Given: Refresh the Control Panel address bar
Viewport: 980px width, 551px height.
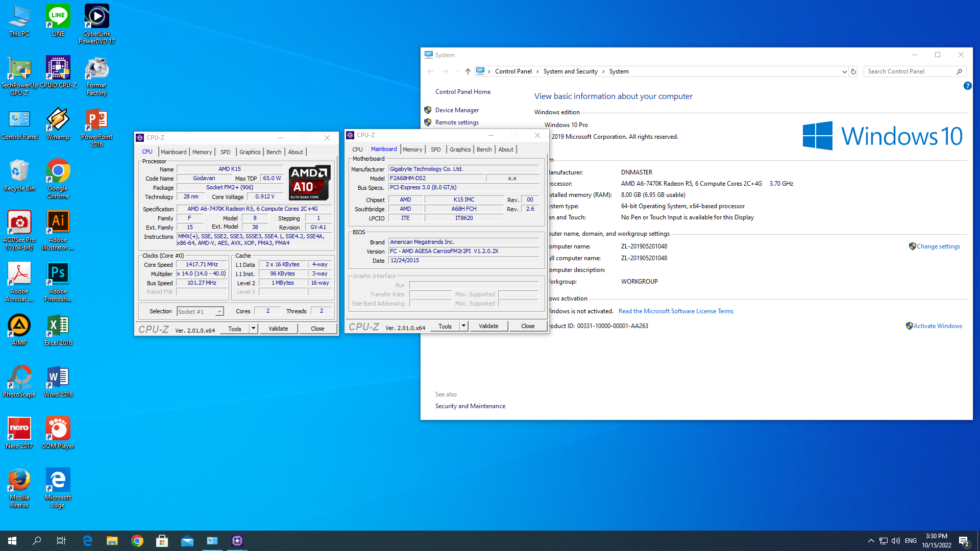Looking at the screenshot, I should 853,71.
